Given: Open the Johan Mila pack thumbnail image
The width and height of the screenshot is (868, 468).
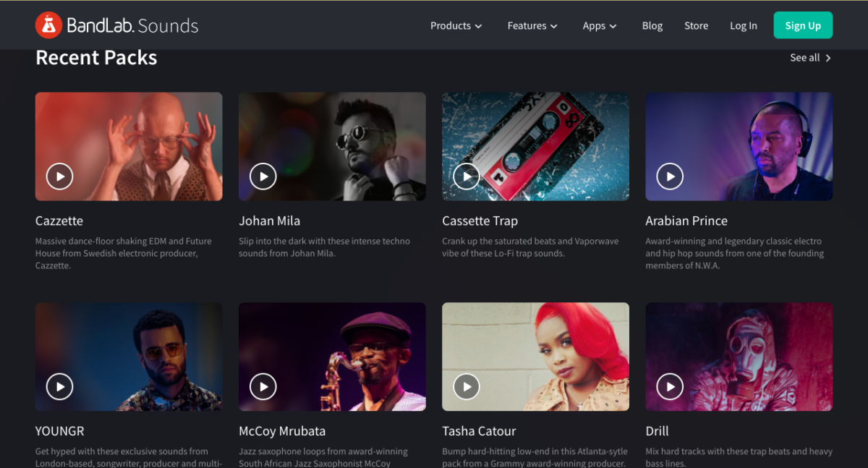Looking at the screenshot, I should (332, 146).
